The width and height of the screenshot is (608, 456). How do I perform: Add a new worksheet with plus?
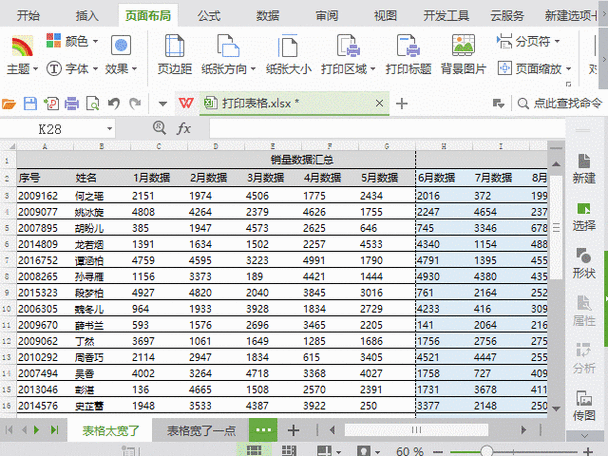[294, 430]
